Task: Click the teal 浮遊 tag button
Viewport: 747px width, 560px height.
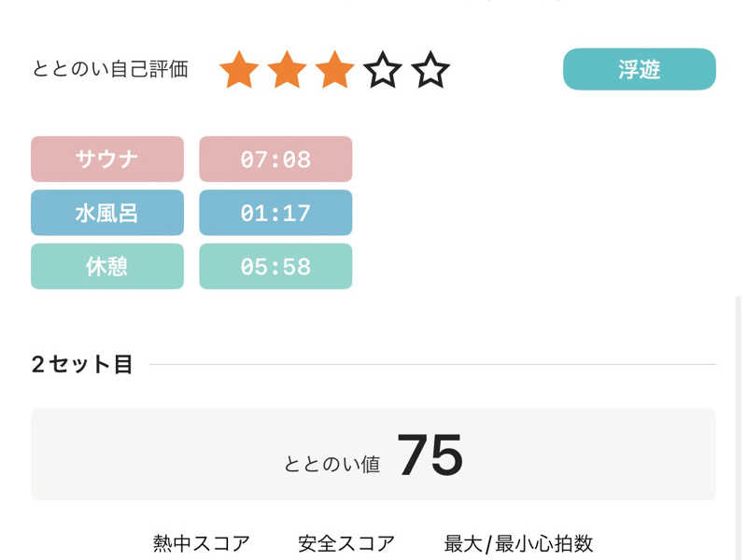Action: point(639,69)
